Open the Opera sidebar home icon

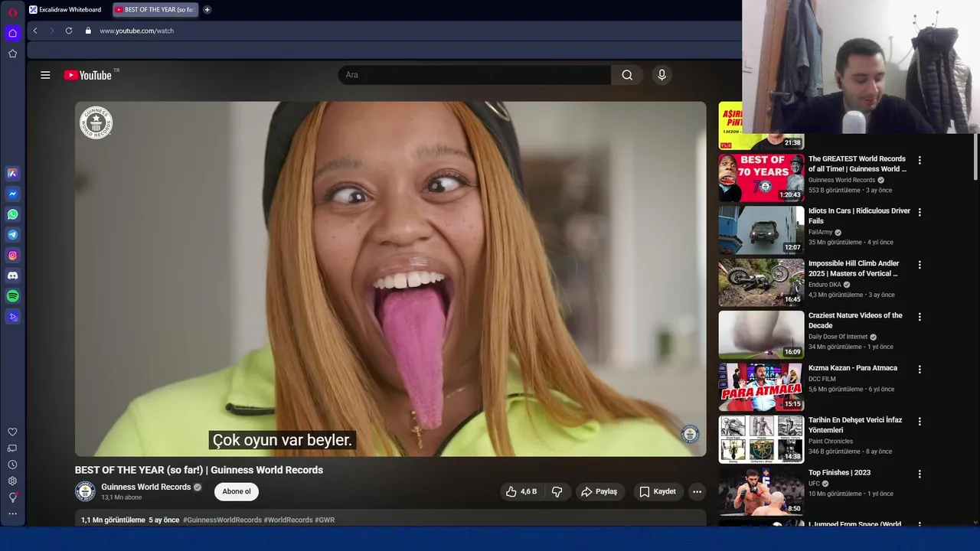pos(12,33)
